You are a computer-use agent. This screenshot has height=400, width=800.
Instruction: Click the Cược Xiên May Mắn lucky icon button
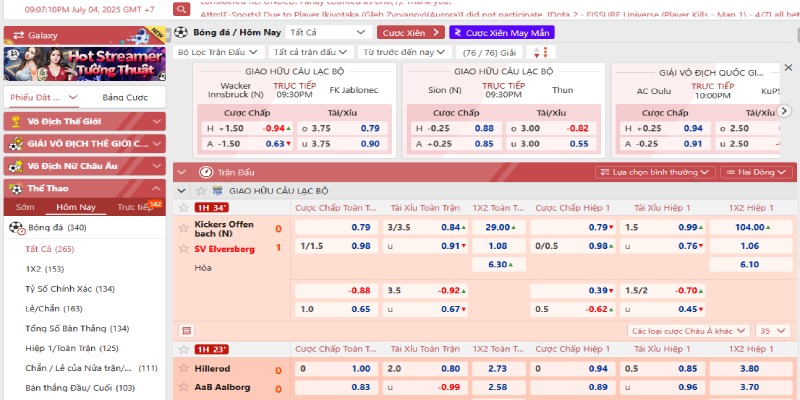502,33
